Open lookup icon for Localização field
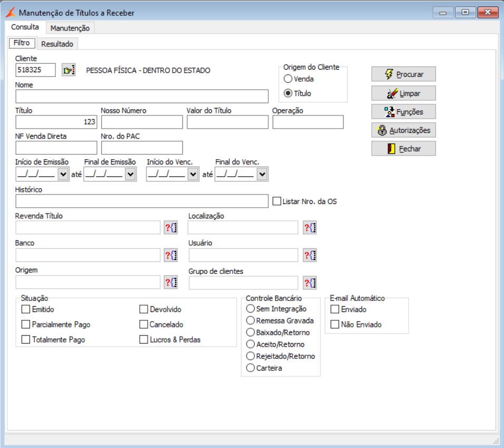Screen dimensions: 504x448 310,228
